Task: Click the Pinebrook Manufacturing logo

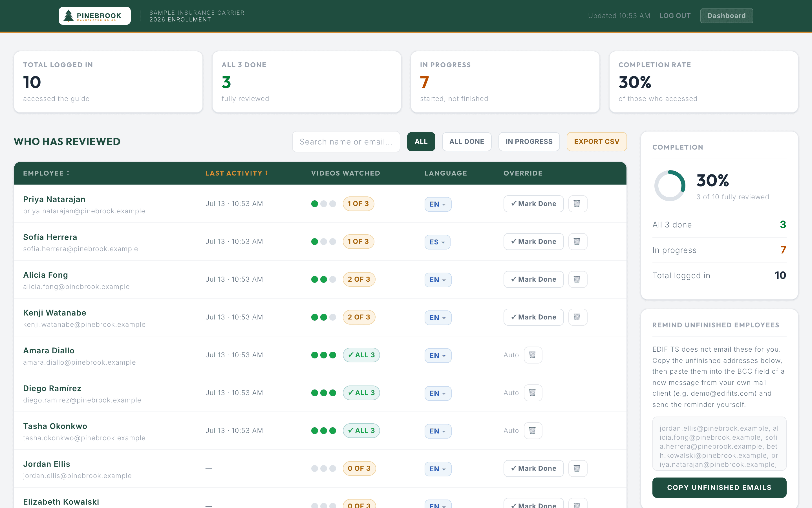Action: 95,16
